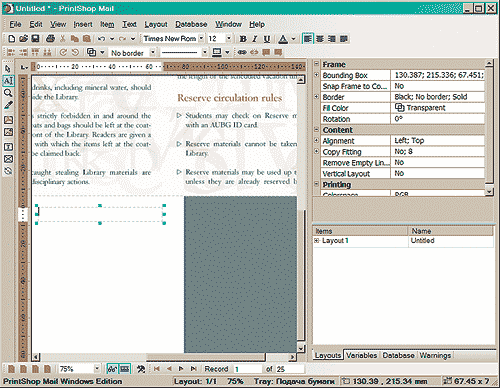Select the pointer selection tool
The image size is (500, 388).
pyautogui.click(x=8, y=69)
